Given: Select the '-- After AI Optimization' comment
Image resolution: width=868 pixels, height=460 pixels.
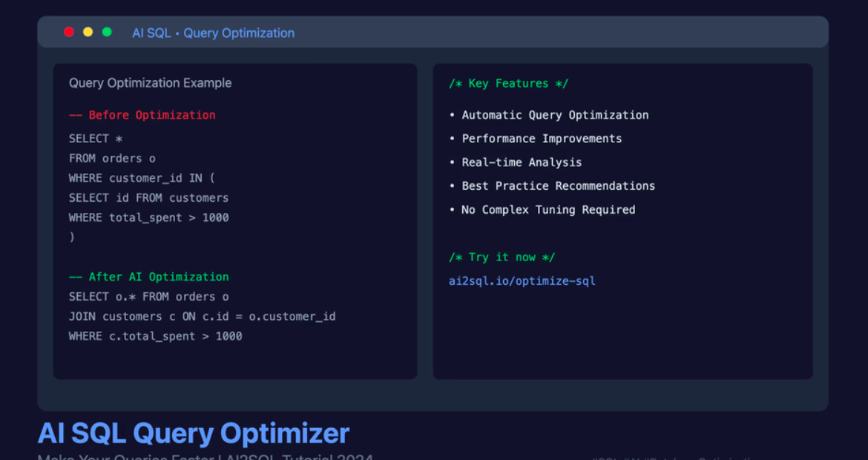Looking at the screenshot, I should [x=148, y=277].
